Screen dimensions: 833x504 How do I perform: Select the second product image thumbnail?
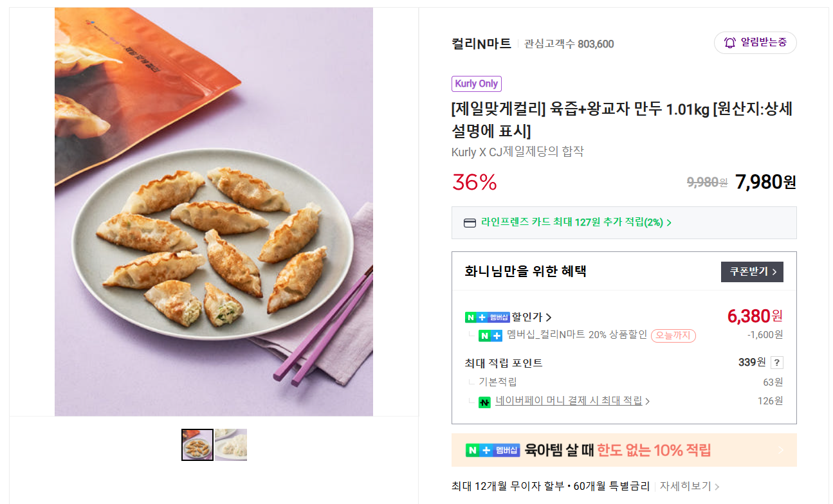pyautogui.click(x=231, y=444)
